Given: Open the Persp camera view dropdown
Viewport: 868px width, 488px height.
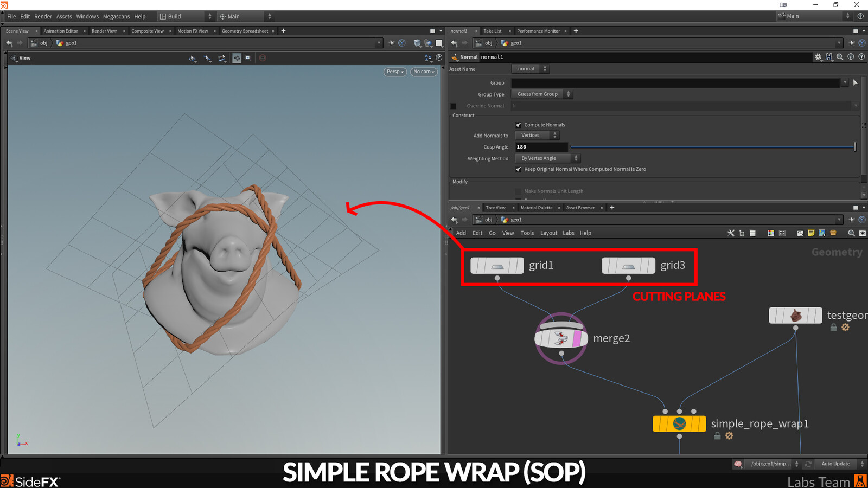Looking at the screenshot, I should click(x=394, y=72).
